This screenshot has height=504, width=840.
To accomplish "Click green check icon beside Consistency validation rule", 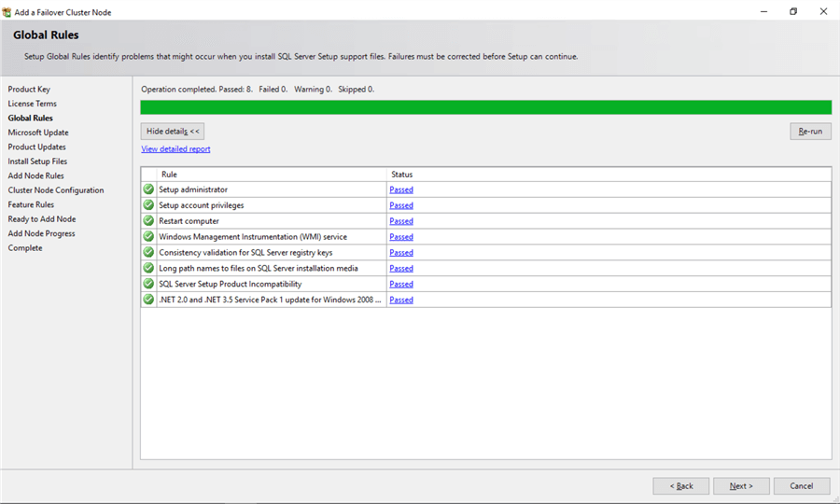I will coord(148,252).
